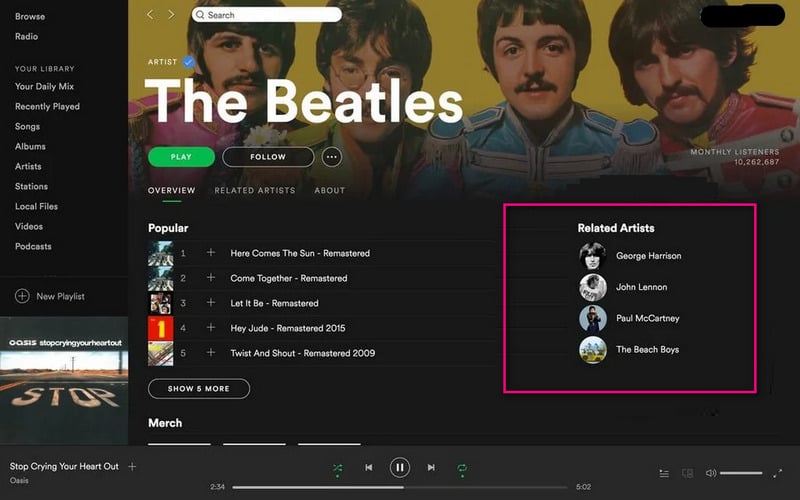The height and width of the screenshot is (500, 800).
Task: Open the play queue
Action: [664, 473]
